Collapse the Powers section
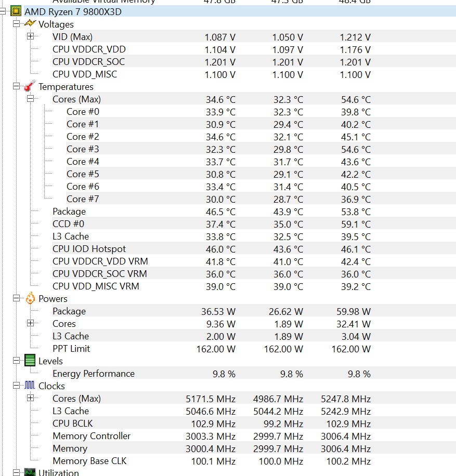Image resolution: width=456 pixels, height=476 pixels. [x=17, y=298]
